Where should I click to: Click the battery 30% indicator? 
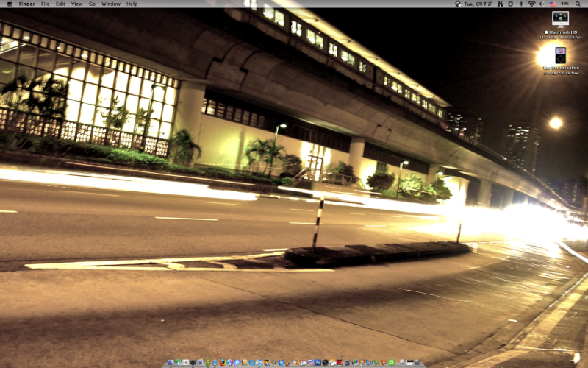564,4
